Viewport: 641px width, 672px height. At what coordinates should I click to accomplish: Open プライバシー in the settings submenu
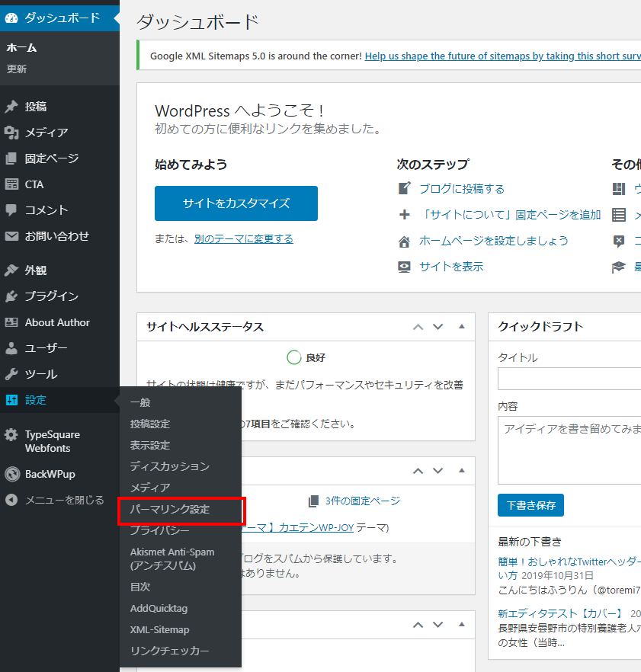pyautogui.click(x=160, y=530)
